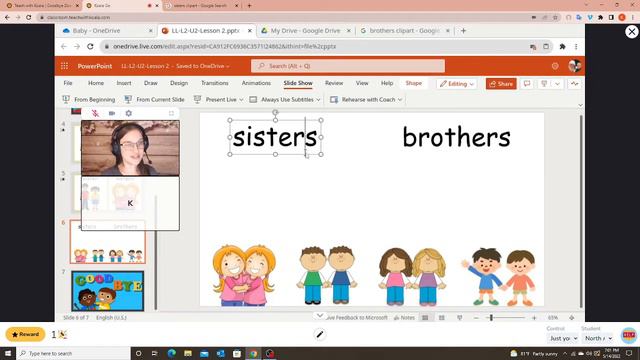Screen dimensions: 640x360
Task: Close the classroom overlay with X
Action: click(631, 31)
